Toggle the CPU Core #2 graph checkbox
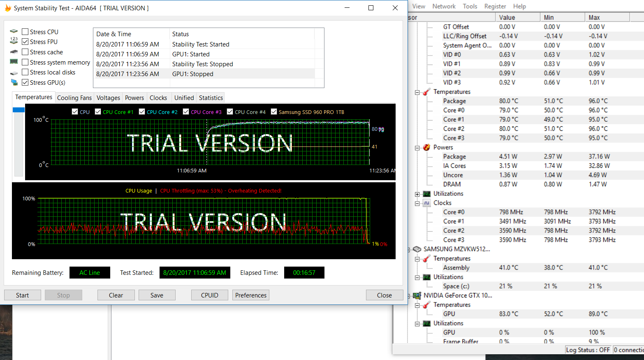The image size is (644, 360). coord(142,111)
